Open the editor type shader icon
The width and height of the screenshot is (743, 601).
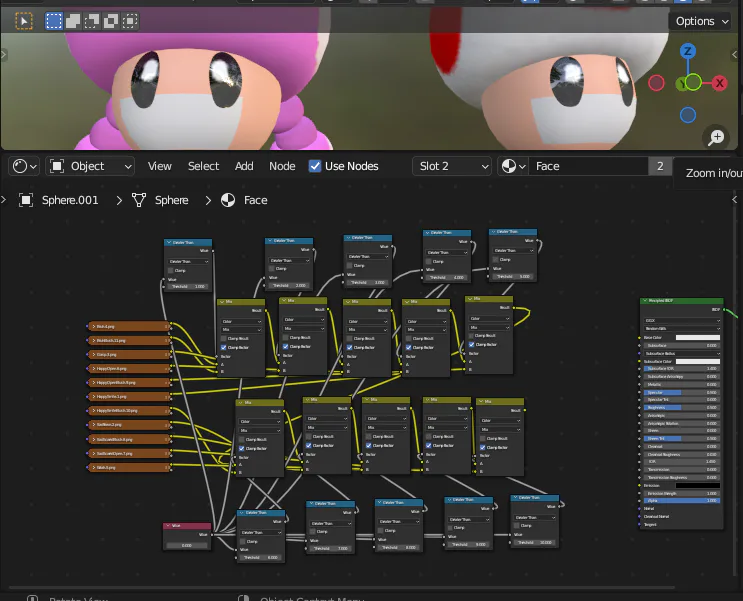pyautogui.click(x=25, y=166)
